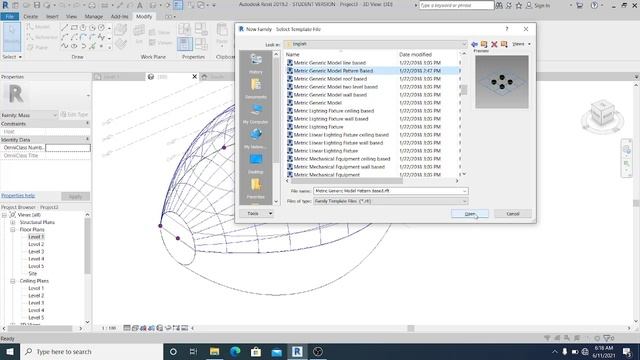Open the Family Mass type selector dropdown
The height and width of the screenshot is (360, 640).
coord(29,115)
